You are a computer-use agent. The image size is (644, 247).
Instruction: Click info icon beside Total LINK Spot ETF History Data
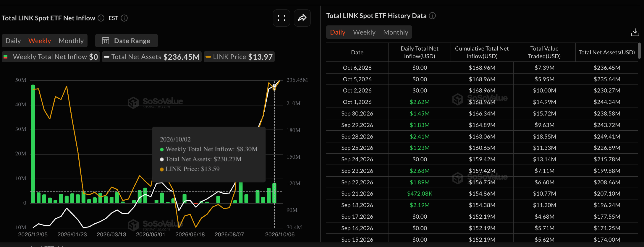[432, 16]
